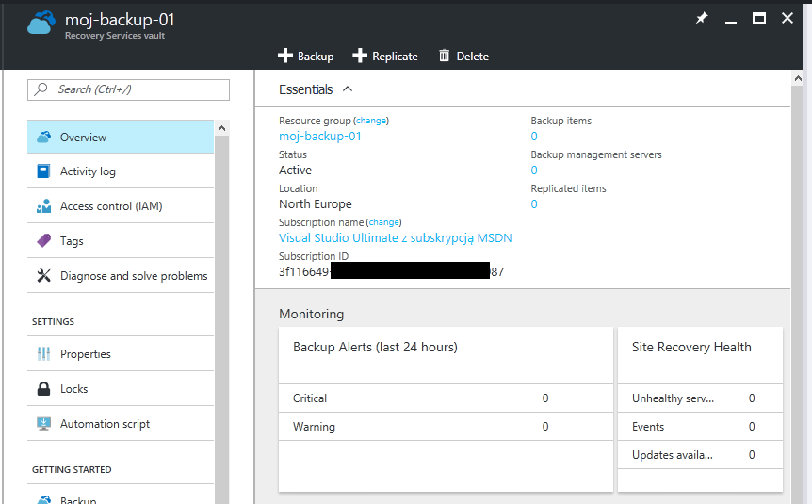Open the moj-backup-01 resource group link

[320, 137]
